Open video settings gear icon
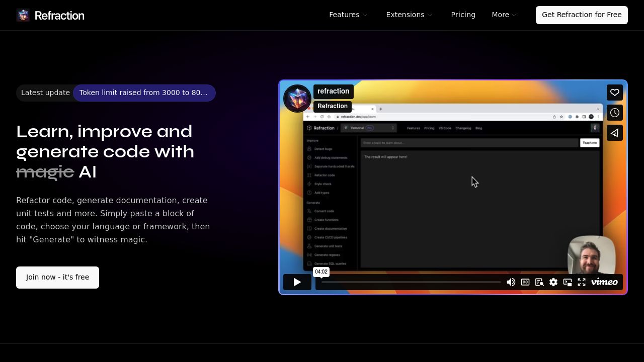Image resolution: width=644 pixels, height=362 pixels. (553, 282)
